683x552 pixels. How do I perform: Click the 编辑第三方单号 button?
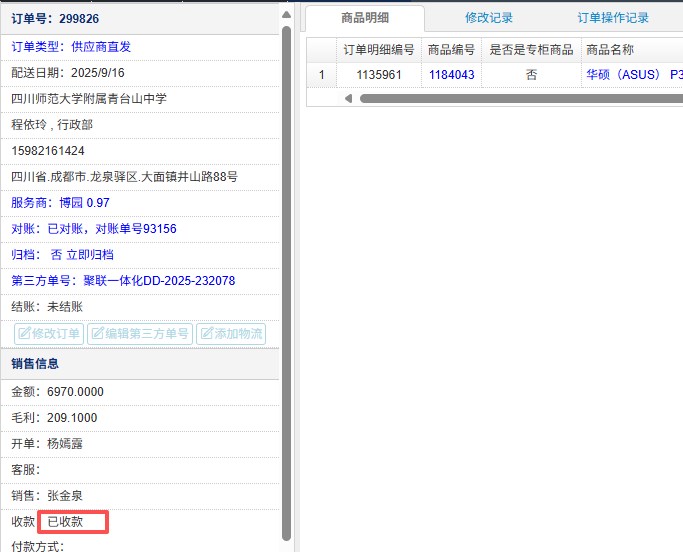click(140, 334)
